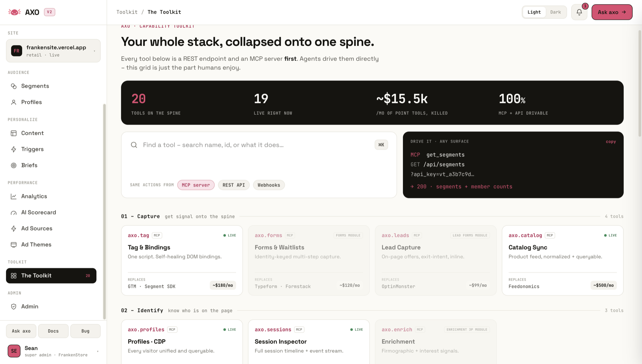Copy the drive-it code snippet
The image size is (642, 364).
click(x=611, y=142)
